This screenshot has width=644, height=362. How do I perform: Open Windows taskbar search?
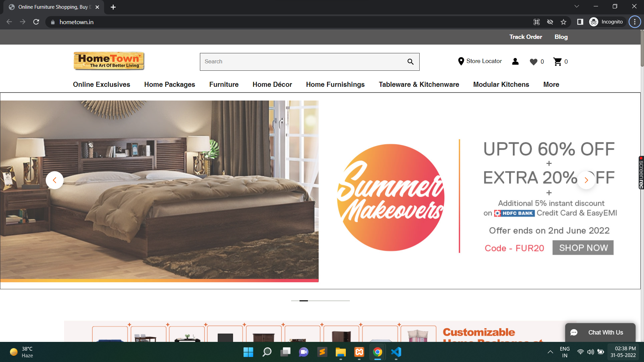click(267, 352)
